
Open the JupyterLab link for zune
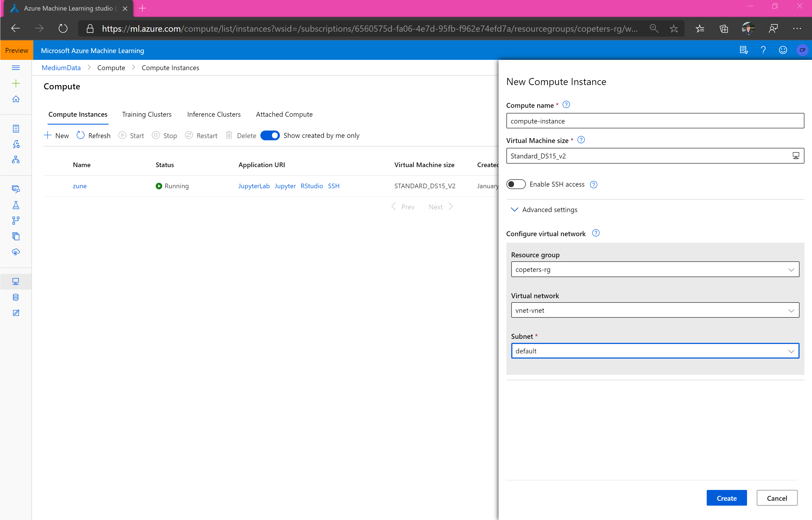[254, 186]
